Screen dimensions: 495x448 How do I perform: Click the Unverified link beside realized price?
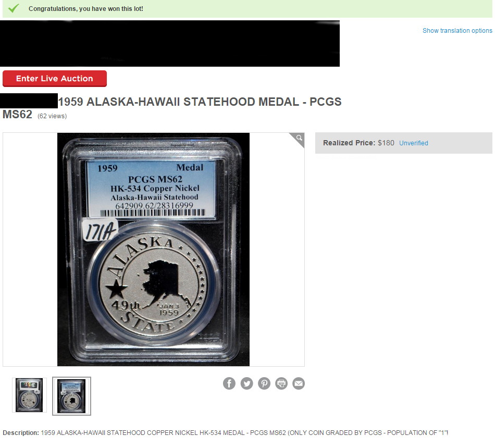tap(414, 143)
